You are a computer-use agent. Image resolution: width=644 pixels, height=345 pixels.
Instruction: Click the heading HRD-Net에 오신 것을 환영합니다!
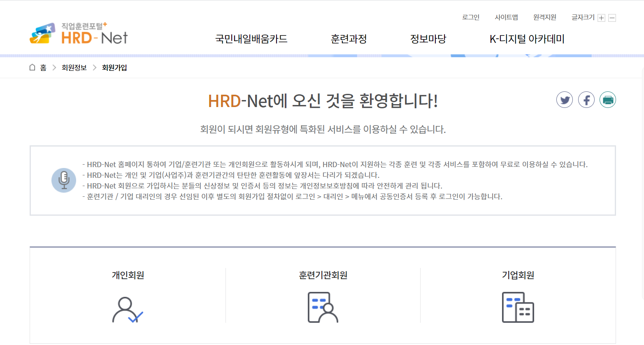[x=323, y=101]
